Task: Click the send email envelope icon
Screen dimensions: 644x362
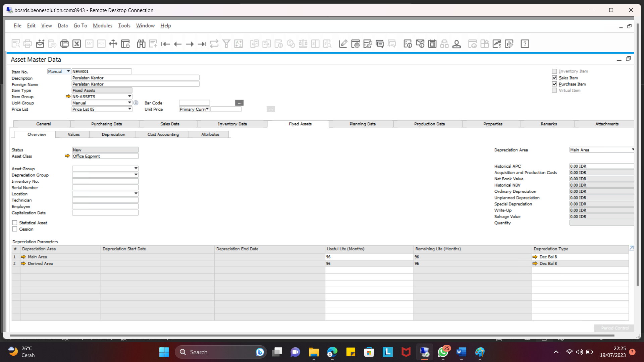Action: [x=40, y=44]
